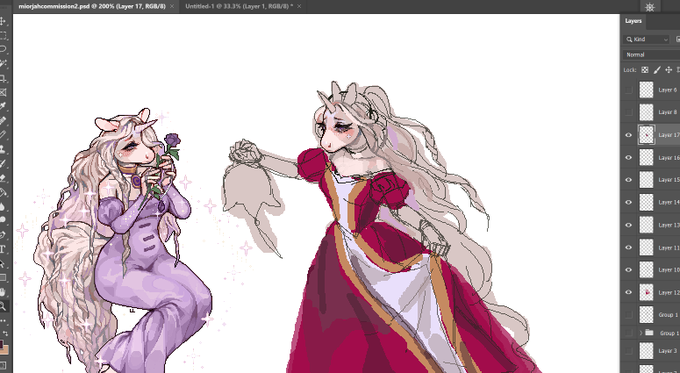Select the Layer 8 name text

click(667, 112)
